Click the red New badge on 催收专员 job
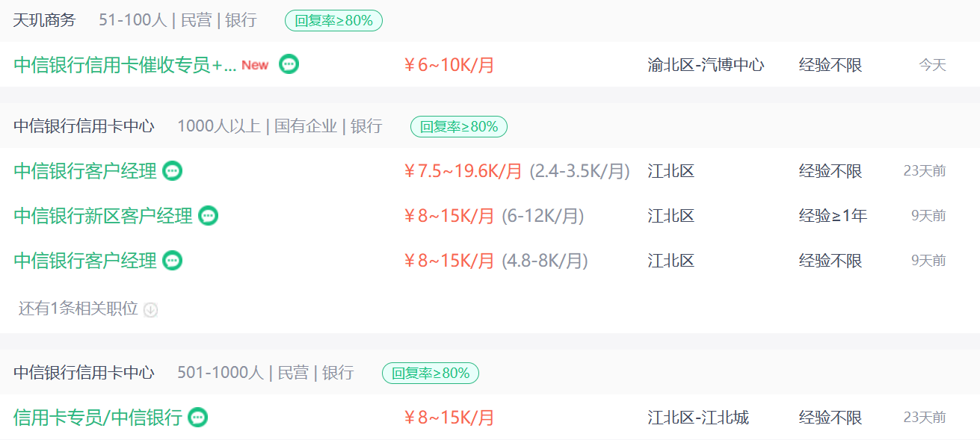 click(255, 66)
